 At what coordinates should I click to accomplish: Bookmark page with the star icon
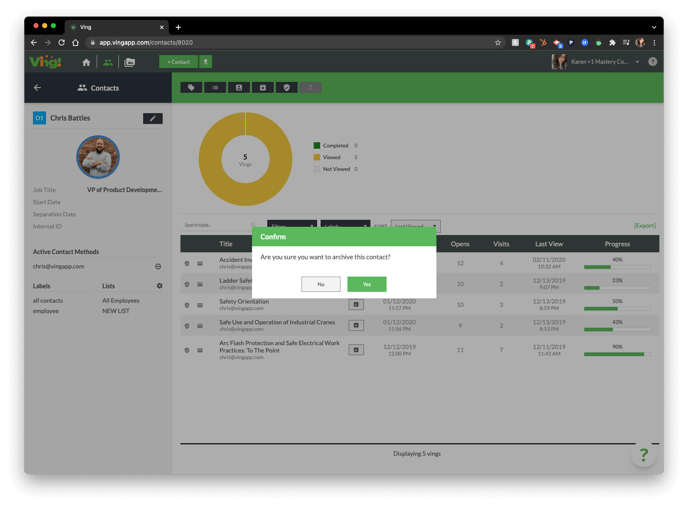tap(498, 43)
